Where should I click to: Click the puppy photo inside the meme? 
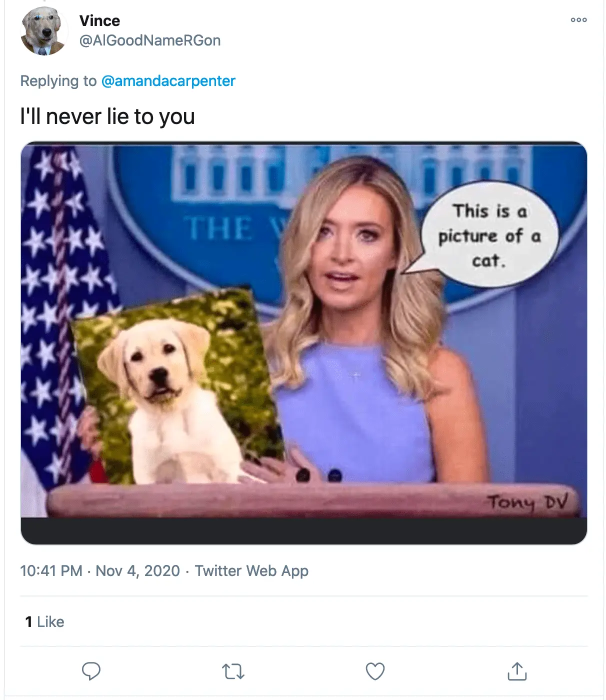click(175, 390)
